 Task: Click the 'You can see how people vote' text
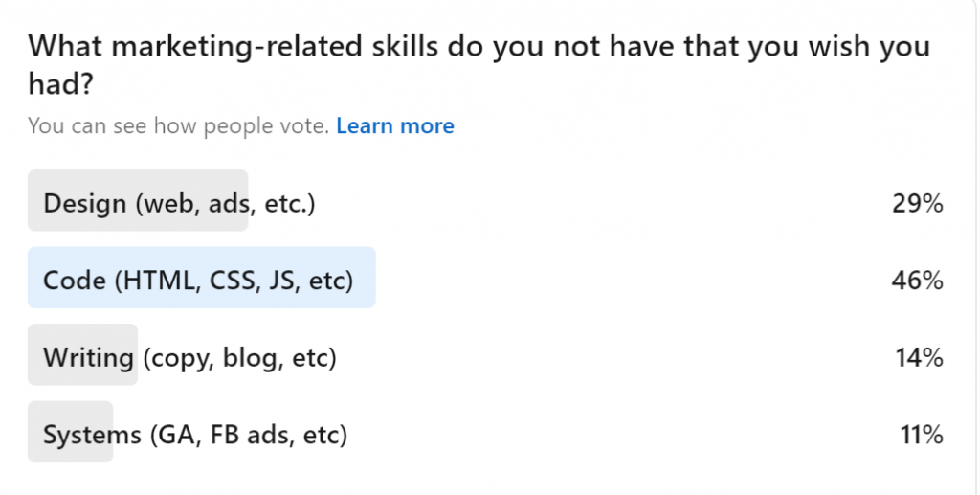pyautogui.click(x=178, y=125)
